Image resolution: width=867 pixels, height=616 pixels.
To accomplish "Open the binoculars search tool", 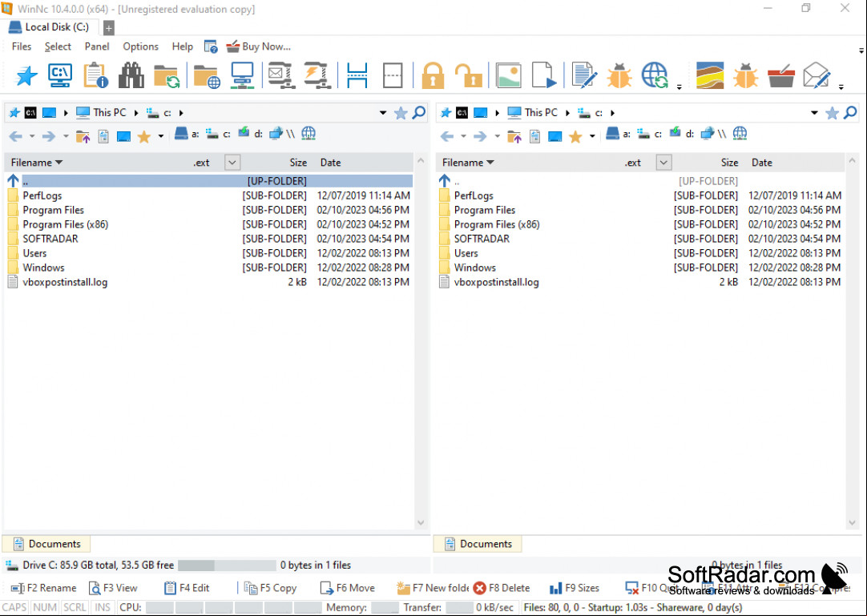I will (131, 75).
